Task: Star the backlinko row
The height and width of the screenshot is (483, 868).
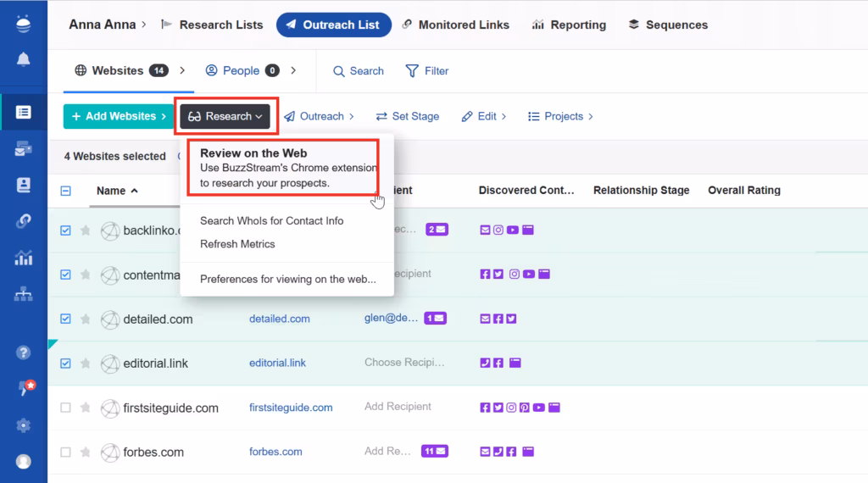Action: (x=86, y=230)
